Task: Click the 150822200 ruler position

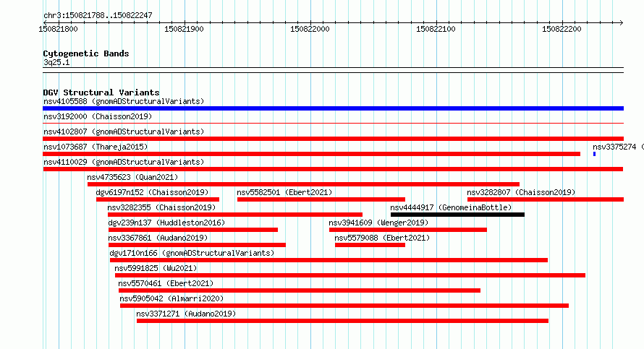Action: pyautogui.click(x=562, y=29)
